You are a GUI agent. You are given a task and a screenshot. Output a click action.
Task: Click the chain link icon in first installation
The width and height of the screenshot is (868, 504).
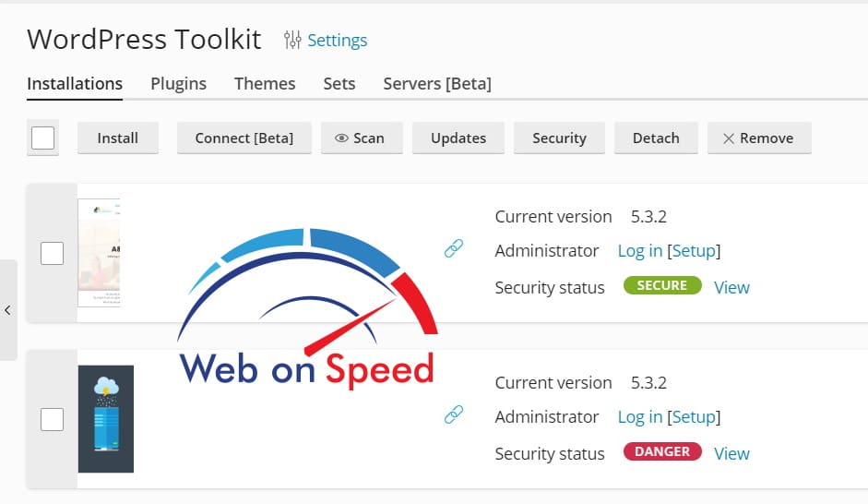click(454, 248)
